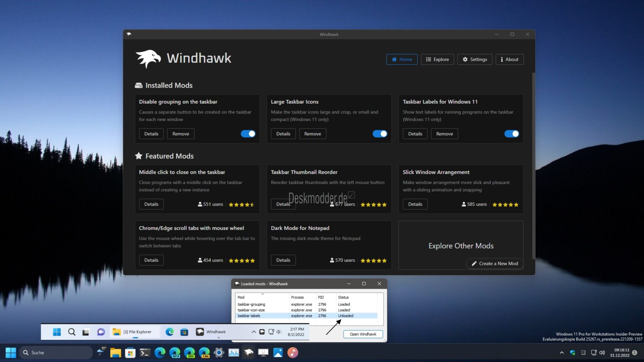This screenshot has height=362, width=644.
Task: Open the About page in Windhawk
Action: pos(509,59)
